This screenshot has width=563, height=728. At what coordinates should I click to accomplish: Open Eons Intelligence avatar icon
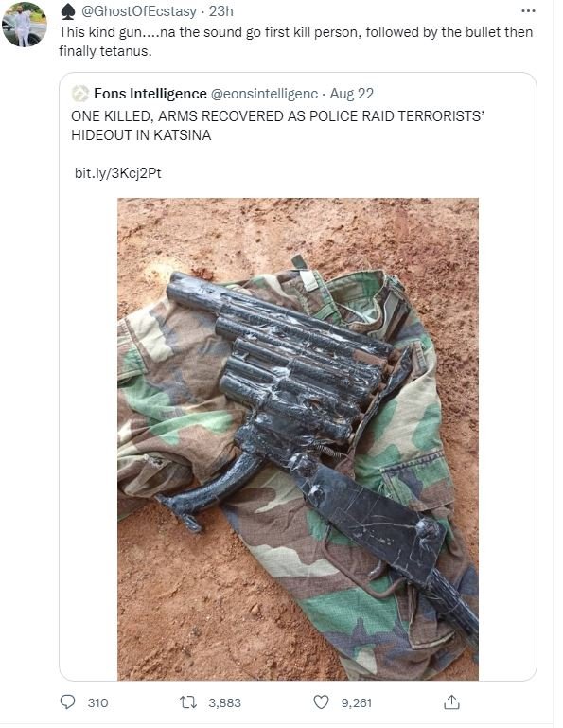[x=79, y=94]
